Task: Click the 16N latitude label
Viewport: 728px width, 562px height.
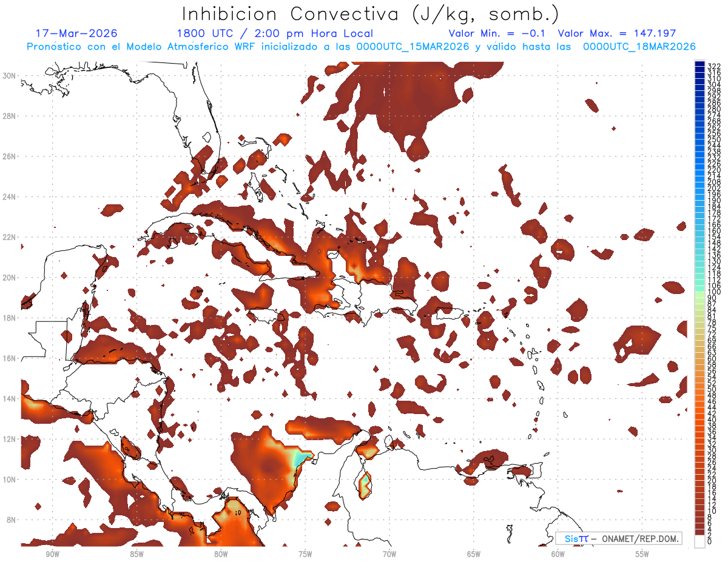Action: tap(9, 358)
